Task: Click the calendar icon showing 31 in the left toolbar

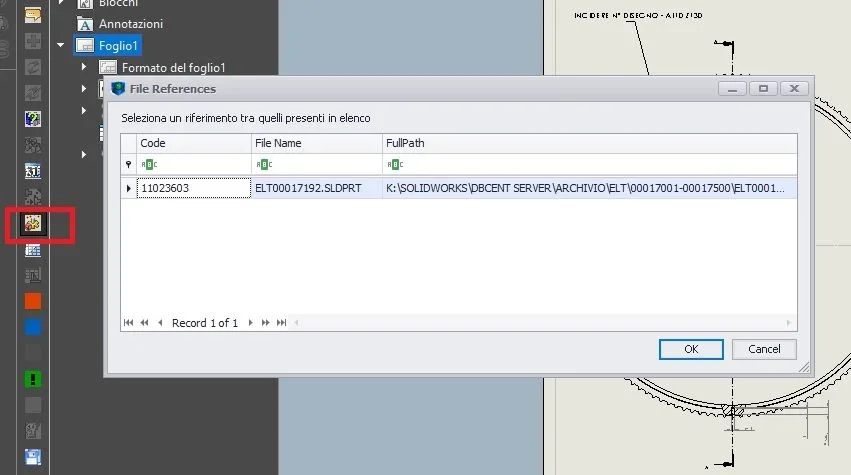Action: [33, 171]
